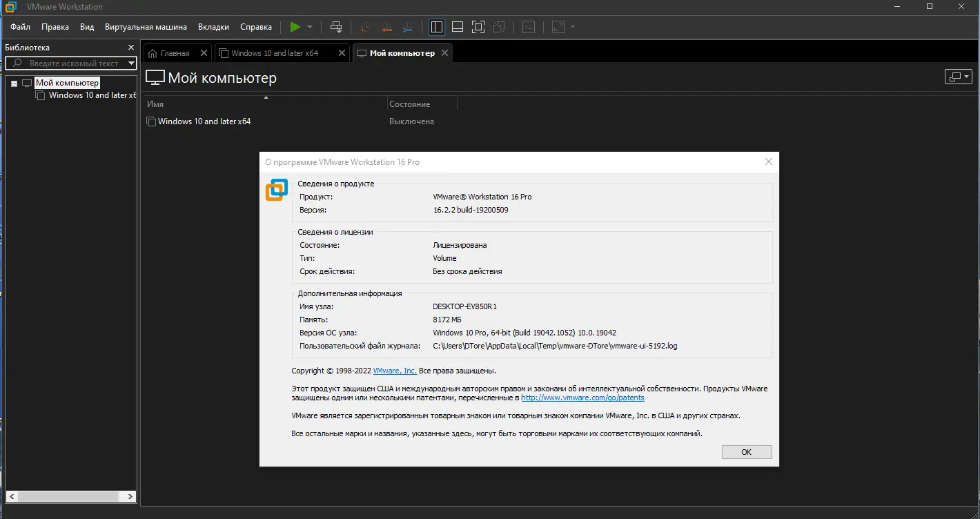Click the VMware logo in the About dialog

coord(277,190)
